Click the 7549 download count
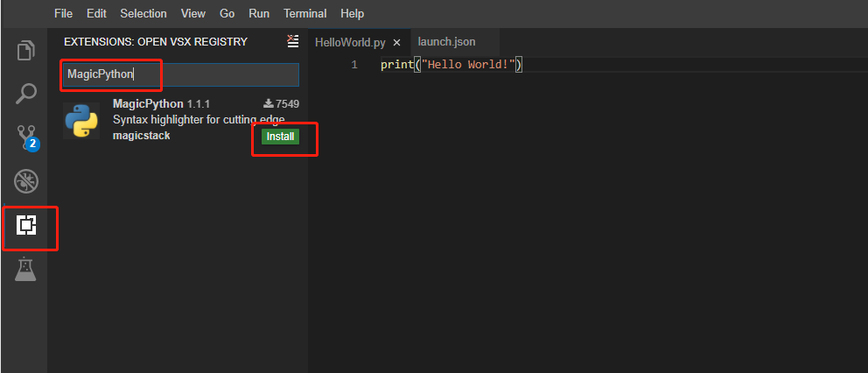Viewport: 868px width, 373px height. click(281, 103)
